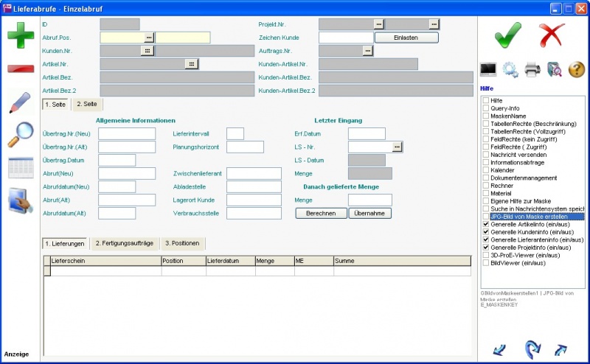This screenshot has height=364, width=590.
Task: Switch to the 2. Seite tab
Action: [x=87, y=105]
